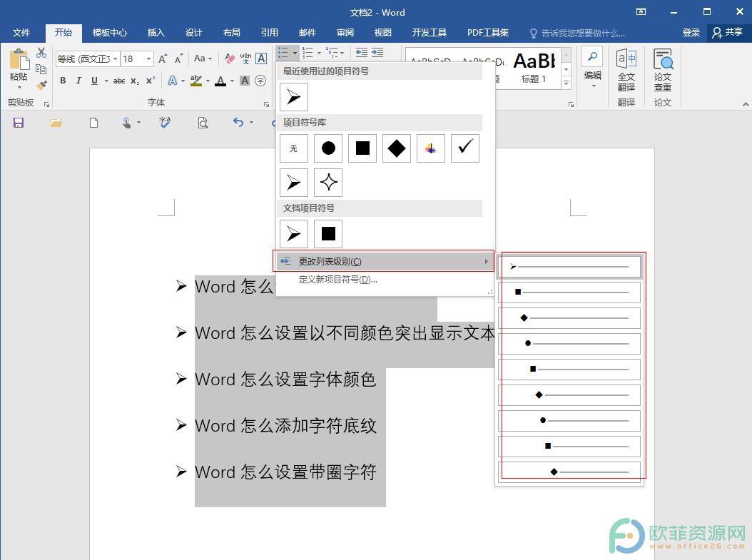Collapse the ribbon with the caret arrow
752x560 pixels.
tap(746, 103)
